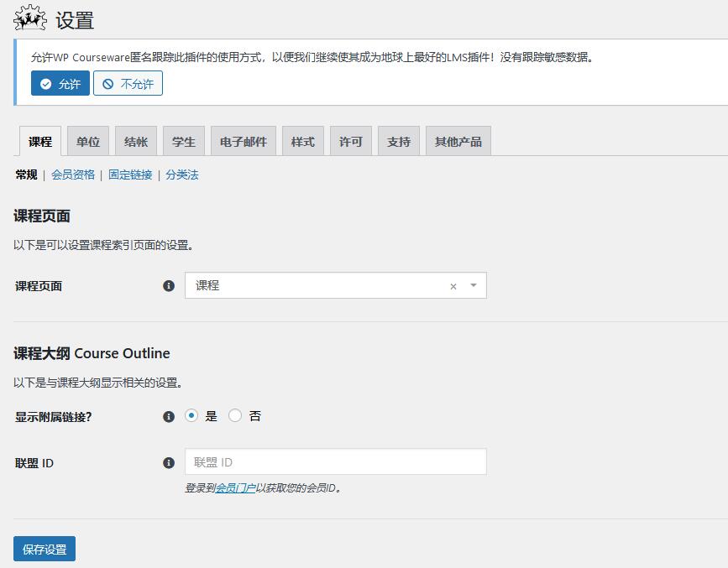Save settings with 保存设置 button
This screenshot has height=568, width=728.
(x=45, y=550)
